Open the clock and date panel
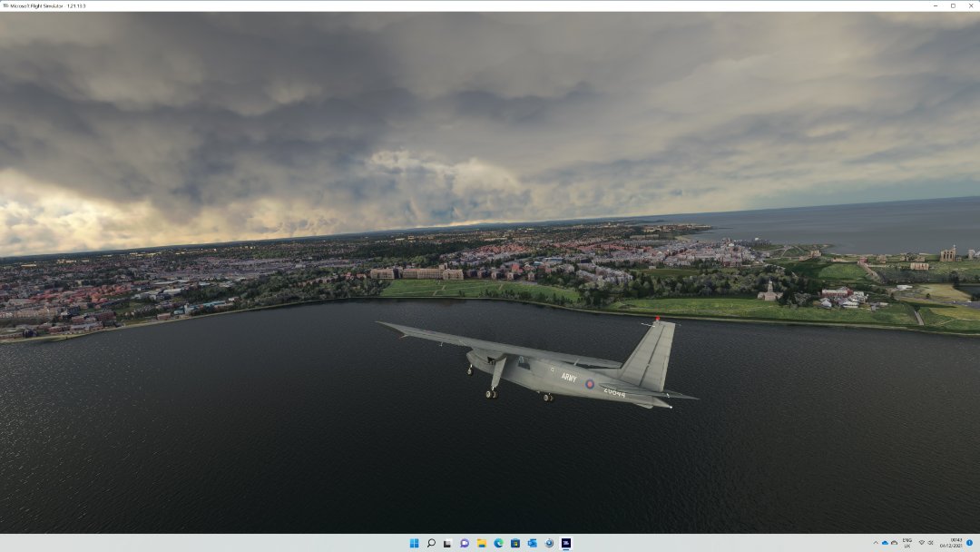980x552 pixels. tap(951, 543)
